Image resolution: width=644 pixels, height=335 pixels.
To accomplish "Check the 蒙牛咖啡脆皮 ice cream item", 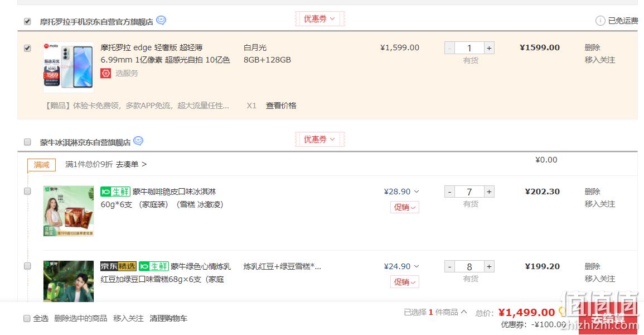I will click(27, 191).
